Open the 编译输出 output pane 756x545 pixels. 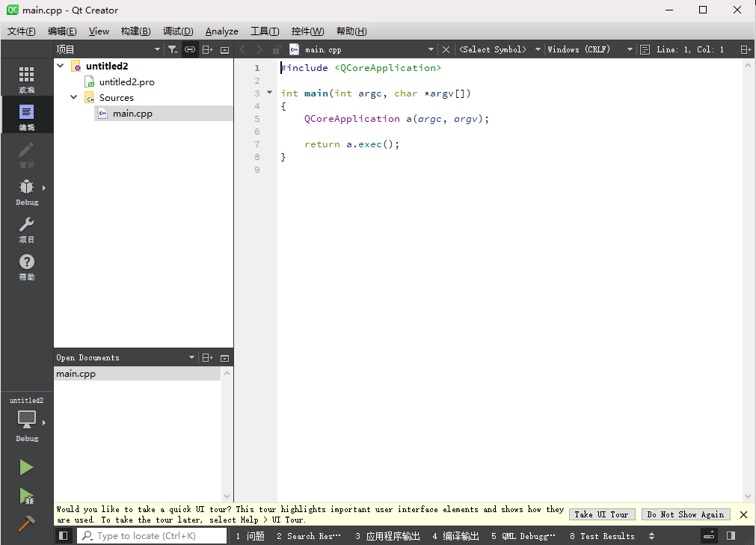coord(456,536)
